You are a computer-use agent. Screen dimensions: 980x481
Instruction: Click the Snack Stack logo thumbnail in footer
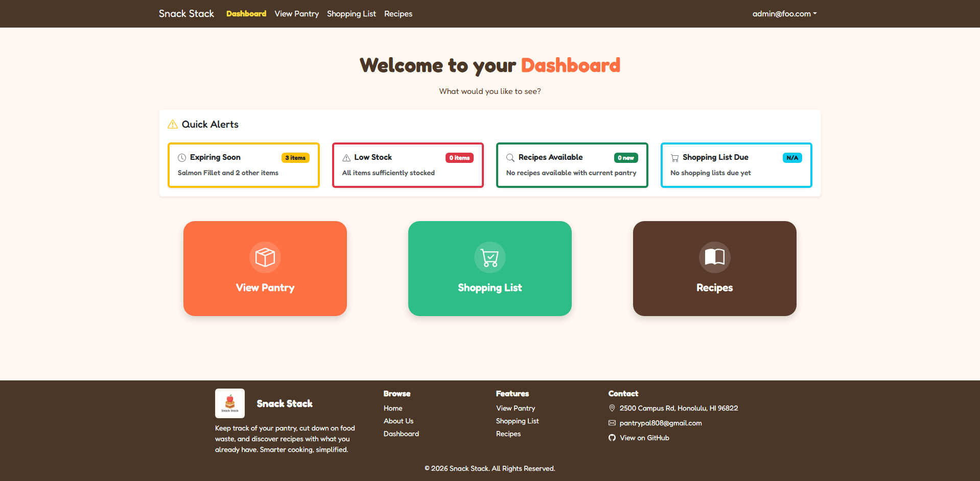coord(229,403)
